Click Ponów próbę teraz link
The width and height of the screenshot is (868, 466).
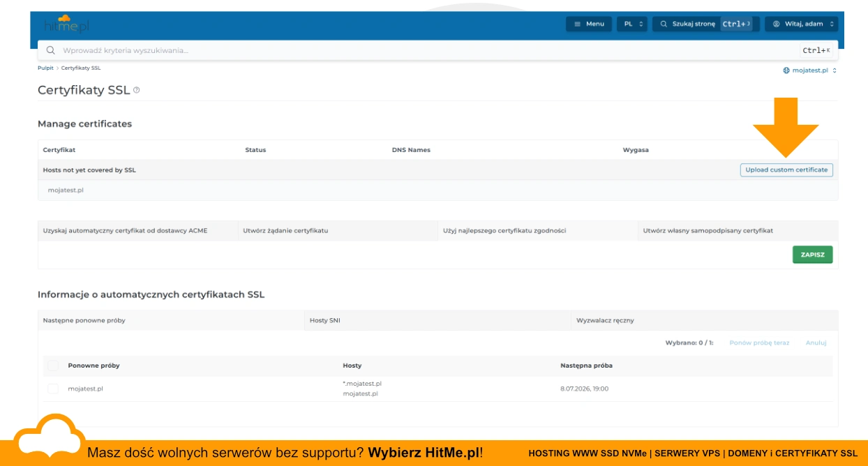[759, 343]
